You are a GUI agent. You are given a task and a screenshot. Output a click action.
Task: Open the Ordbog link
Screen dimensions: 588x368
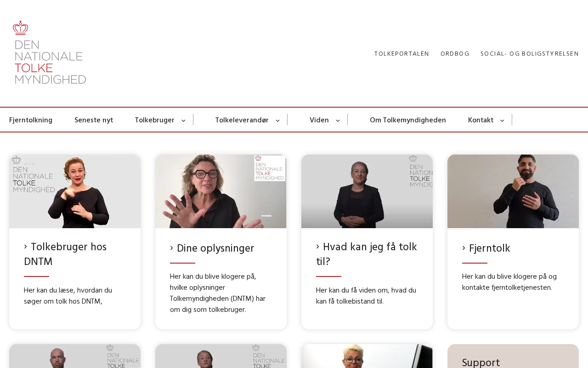point(455,54)
